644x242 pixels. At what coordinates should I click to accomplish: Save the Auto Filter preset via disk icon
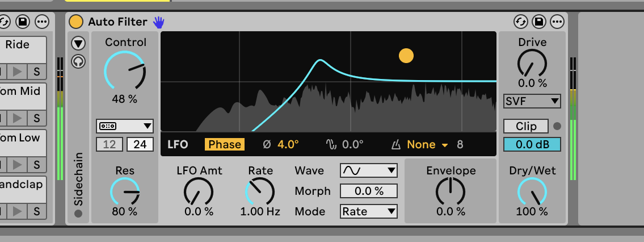(539, 22)
